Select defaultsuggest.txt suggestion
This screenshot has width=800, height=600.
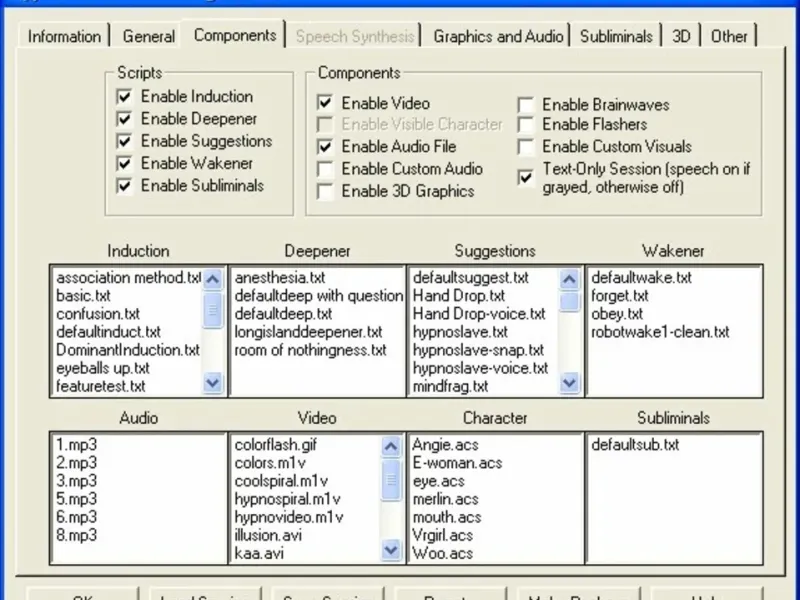(470, 278)
